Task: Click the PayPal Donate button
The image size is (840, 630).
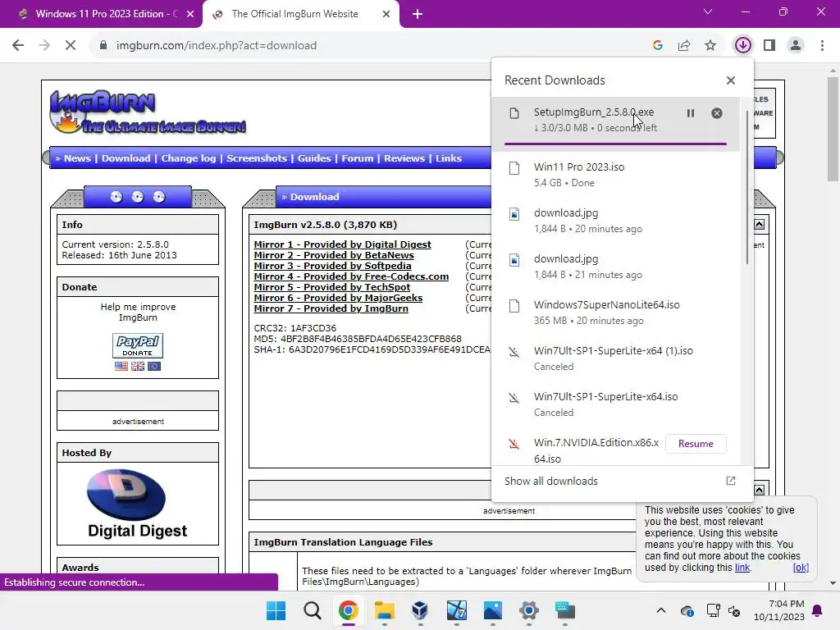Action: point(138,345)
